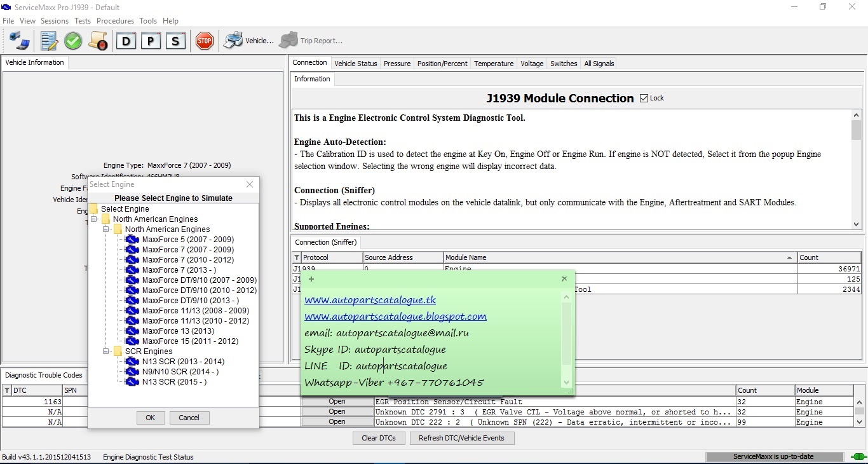The image size is (868, 464).
Task: Select the MaxxForce 15 (2011 - 2012) engine icon
Action: [132, 341]
